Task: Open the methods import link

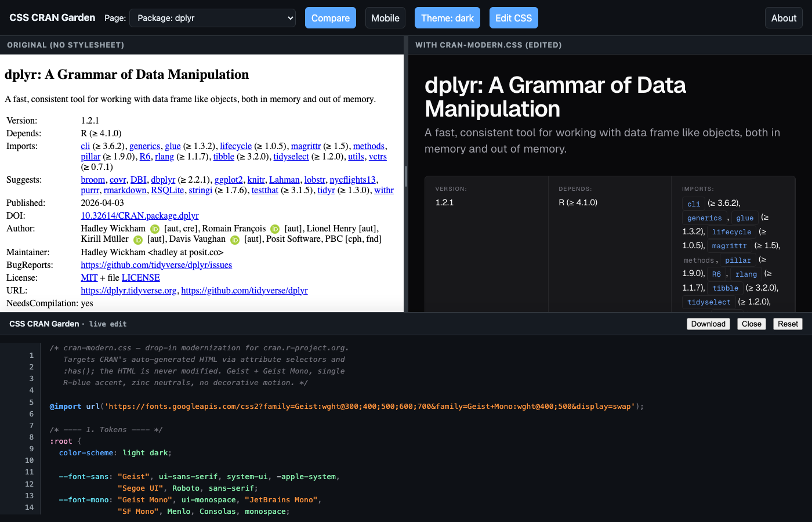Action: pyautogui.click(x=369, y=146)
